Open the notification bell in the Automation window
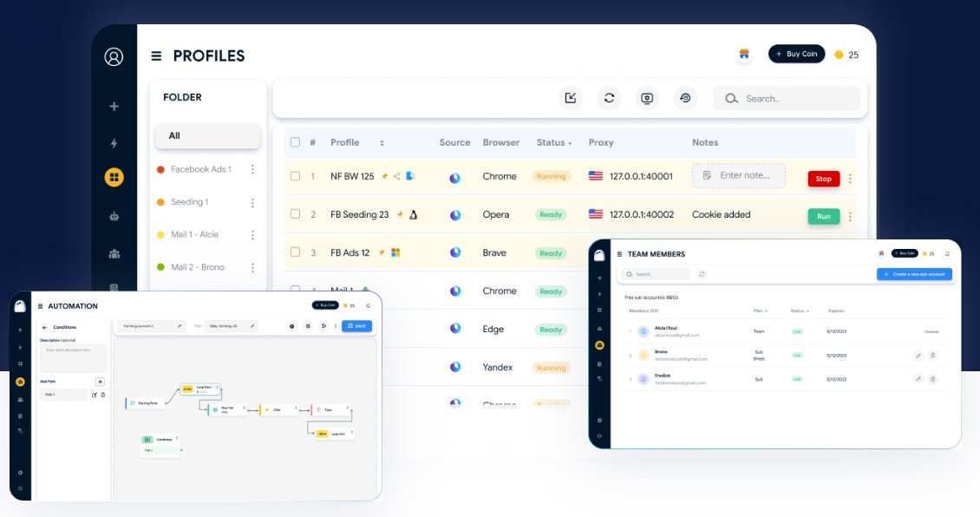The image size is (980, 517). point(368,305)
